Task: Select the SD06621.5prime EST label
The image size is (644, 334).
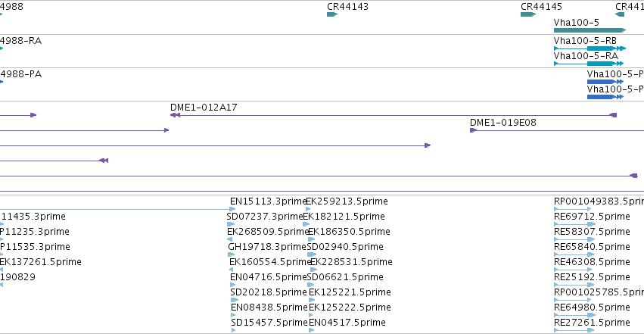Action: pyautogui.click(x=345, y=277)
